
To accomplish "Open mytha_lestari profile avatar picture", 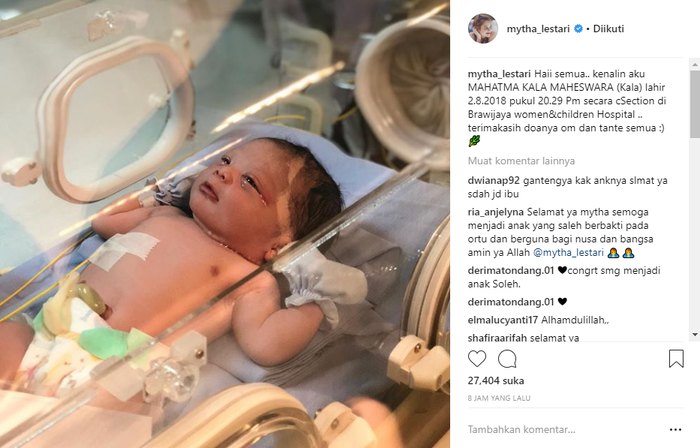I will point(483,29).
